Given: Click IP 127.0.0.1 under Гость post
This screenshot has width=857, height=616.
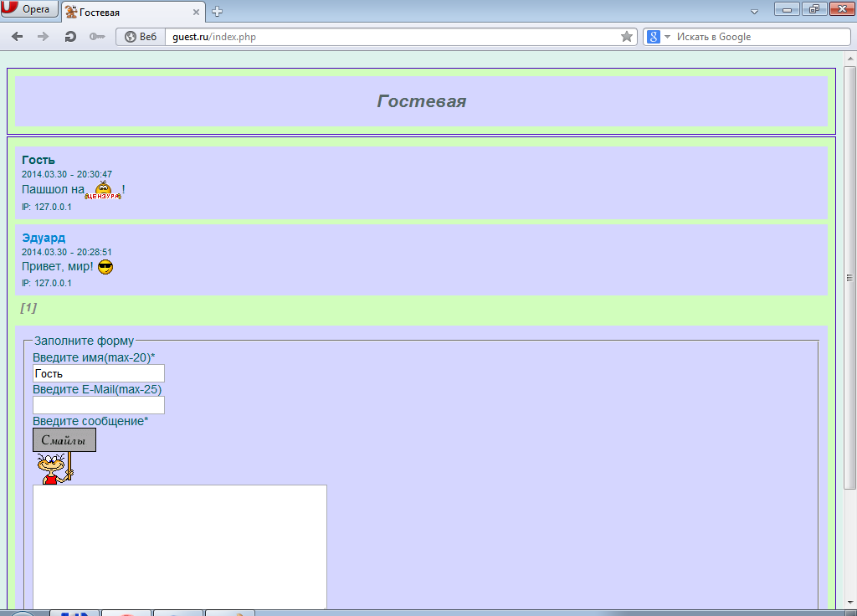Looking at the screenshot, I should [x=47, y=208].
